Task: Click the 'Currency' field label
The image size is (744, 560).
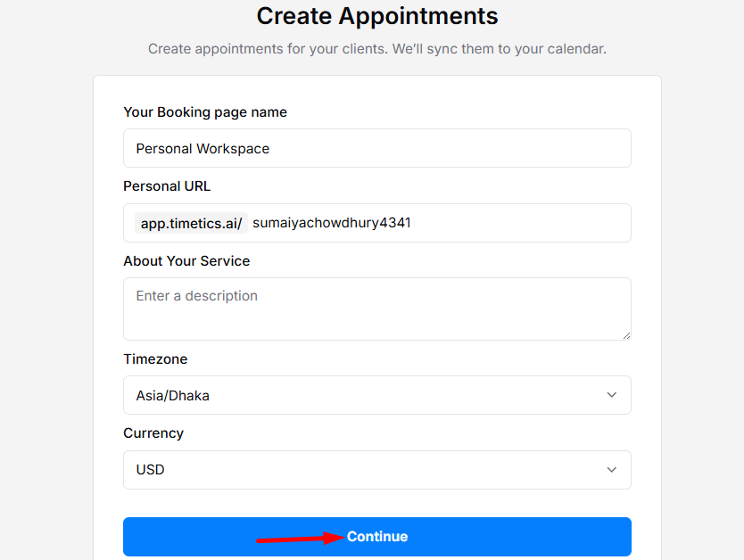Action: coord(153,433)
